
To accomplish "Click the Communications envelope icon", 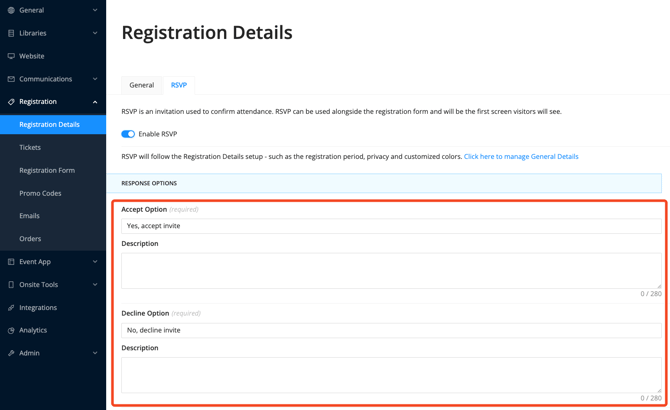I will (11, 79).
